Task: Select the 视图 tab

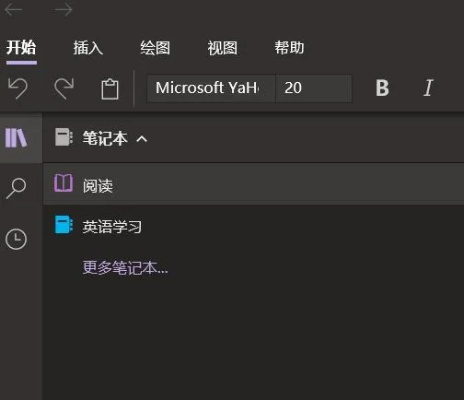Action: pyautogui.click(x=222, y=48)
